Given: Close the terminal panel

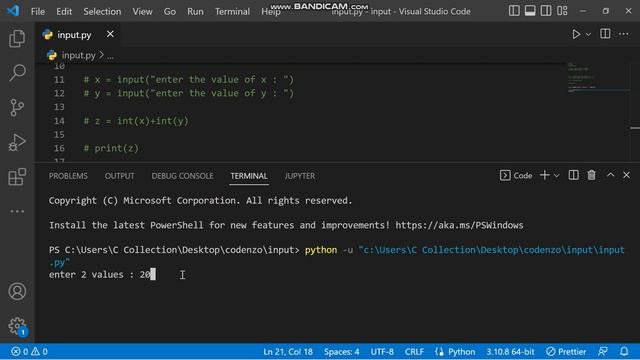Looking at the screenshot, I should [627, 175].
